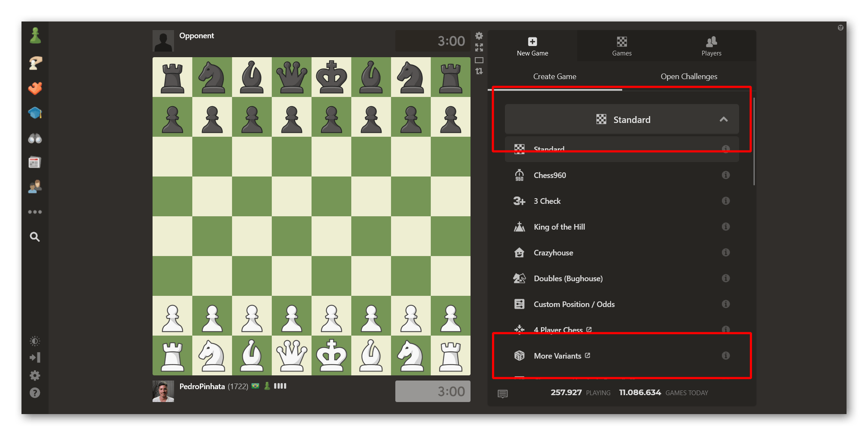Collapse the Standard variant dropdown
Viewport: 868px width, 436px height.
(622, 119)
